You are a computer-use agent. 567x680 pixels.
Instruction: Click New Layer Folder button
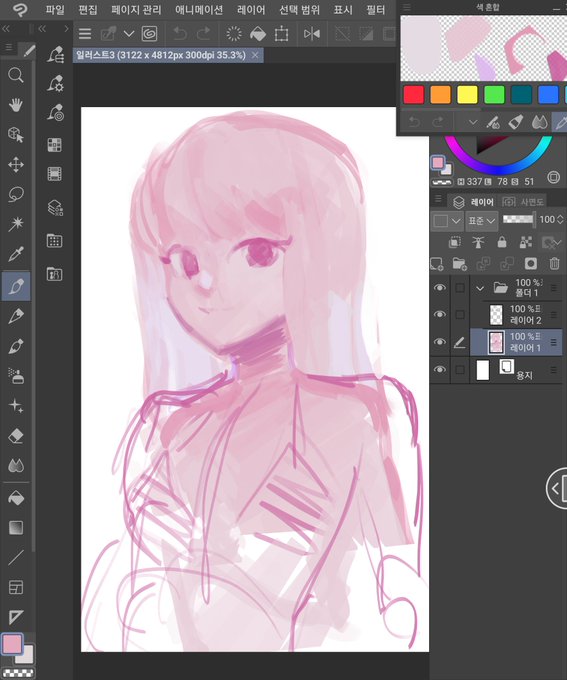459,263
